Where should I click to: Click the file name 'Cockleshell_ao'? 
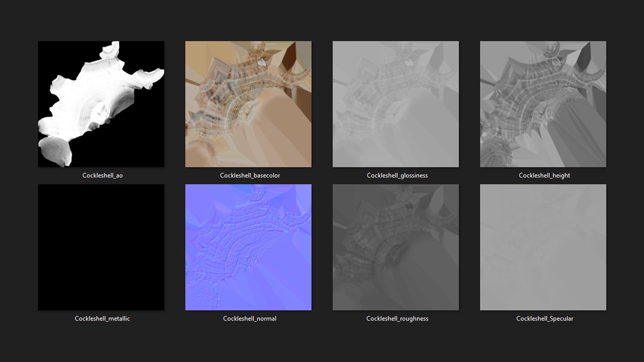pos(103,175)
